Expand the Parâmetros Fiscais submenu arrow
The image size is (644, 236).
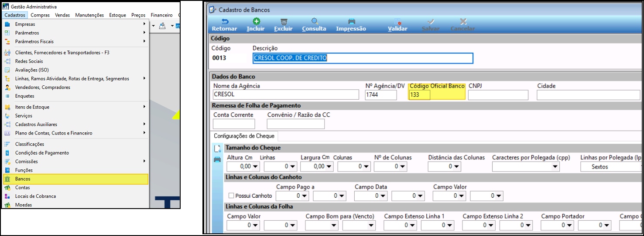(x=144, y=41)
